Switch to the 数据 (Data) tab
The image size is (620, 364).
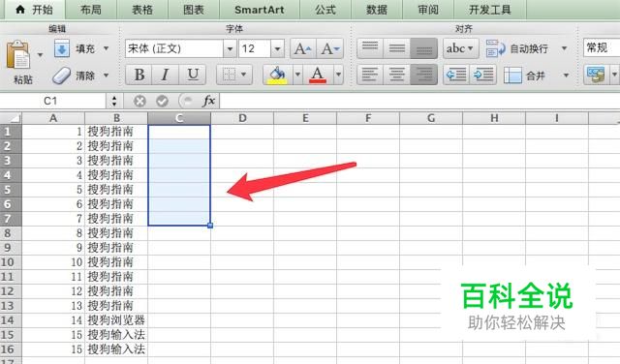coord(377,10)
